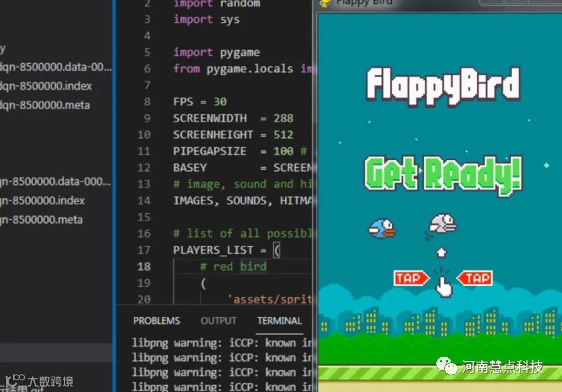
Task: Click the 'import pygame' line
Action: click(216, 52)
